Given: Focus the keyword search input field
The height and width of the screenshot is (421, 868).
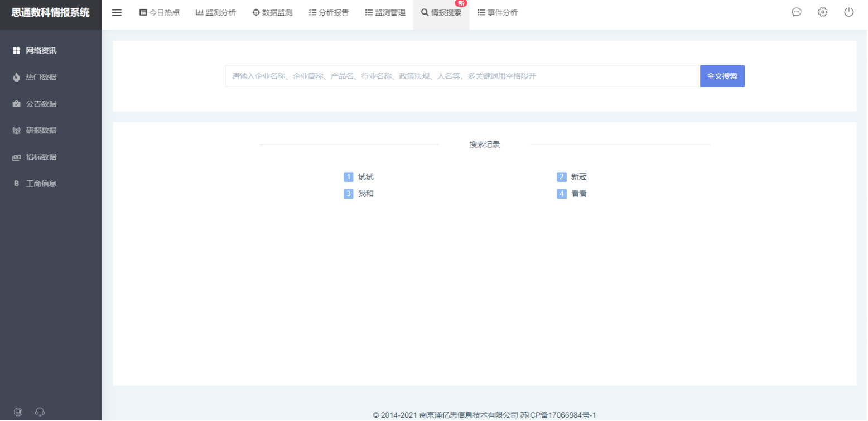Looking at the screenshot, I should pos(462,76).
